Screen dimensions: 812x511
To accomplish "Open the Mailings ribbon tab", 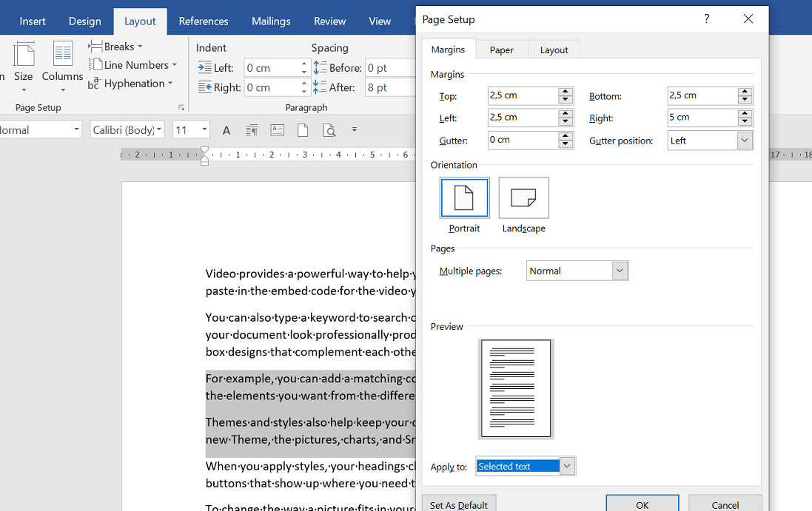I will (271, 21).
